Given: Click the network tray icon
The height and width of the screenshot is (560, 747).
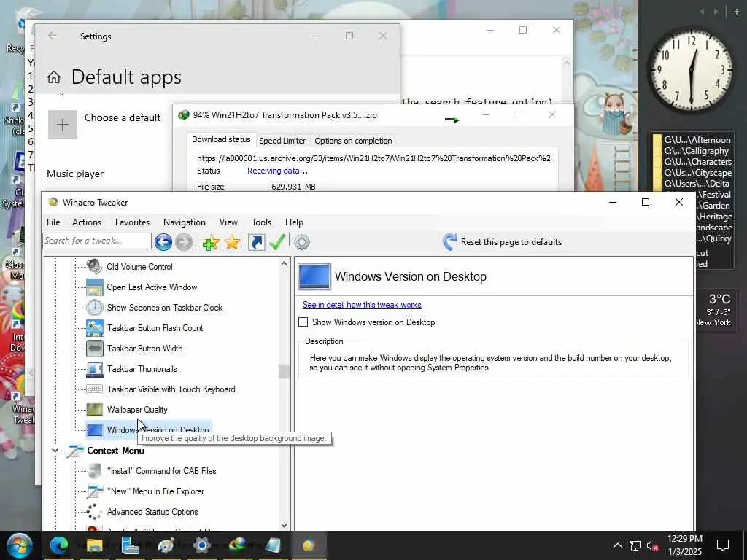Looking at the screenshot, I should pyautogui.click(x=635, y=545).
